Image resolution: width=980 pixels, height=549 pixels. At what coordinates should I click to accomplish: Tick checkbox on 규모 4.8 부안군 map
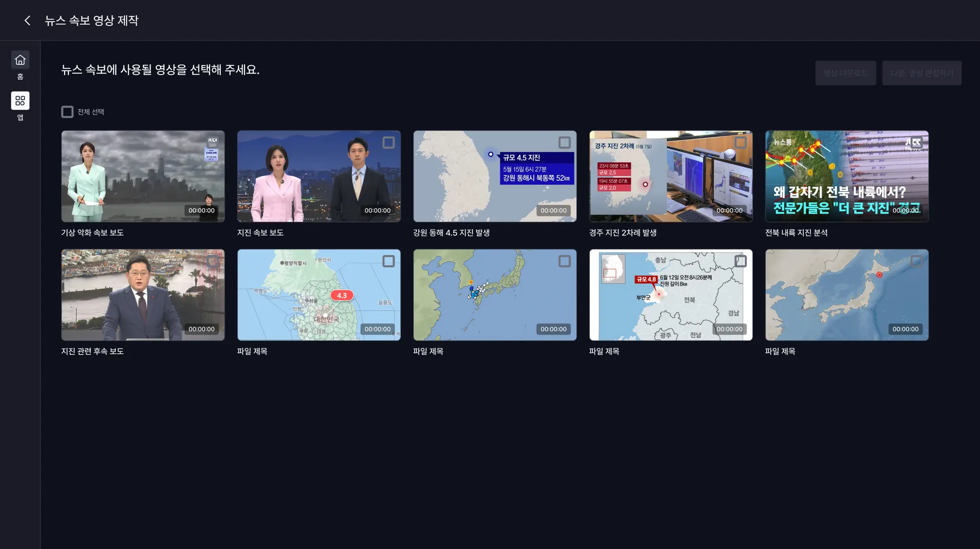point(740,261)
